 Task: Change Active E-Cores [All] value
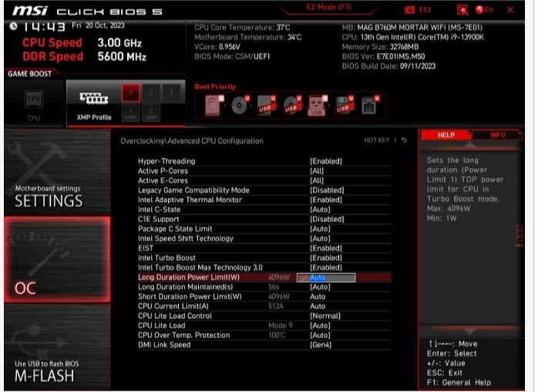pyautogui.click(x=317, y=180)
